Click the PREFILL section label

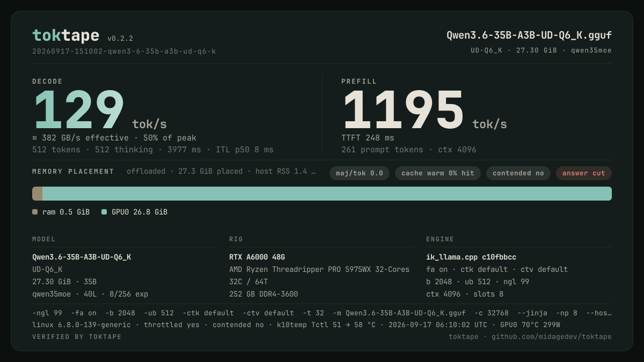coord(359,82)
